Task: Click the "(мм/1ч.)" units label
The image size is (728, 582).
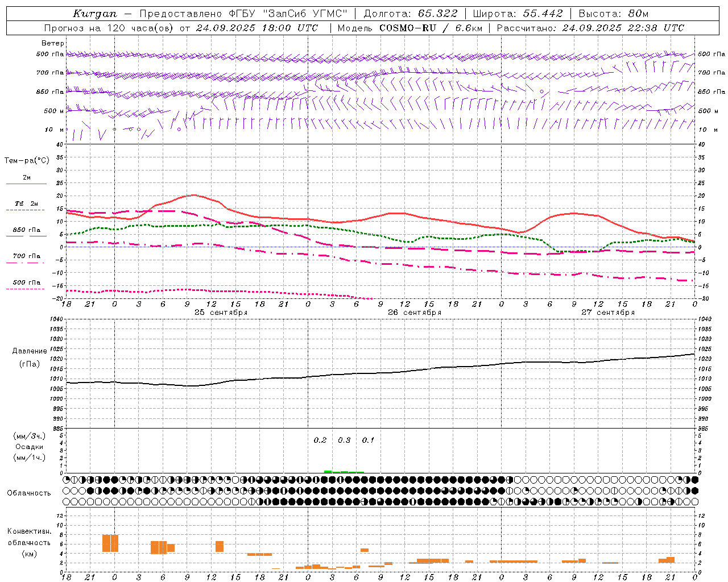Action: pyautogui.click(x=30, y=458)
